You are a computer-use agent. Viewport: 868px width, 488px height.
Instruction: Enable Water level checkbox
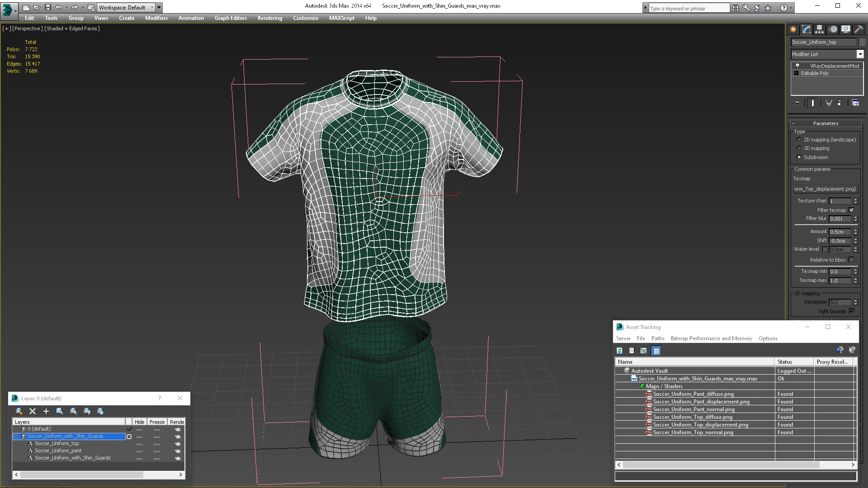click(825, 249)
